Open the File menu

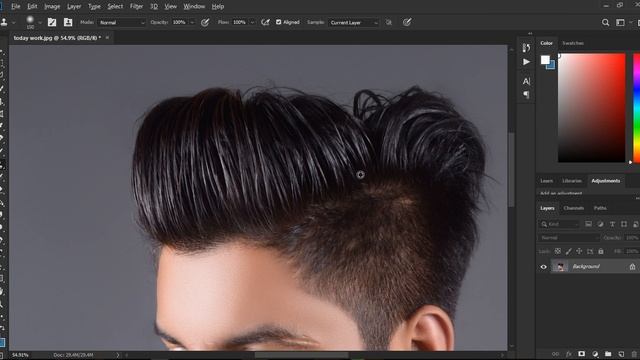pos(16,7)
